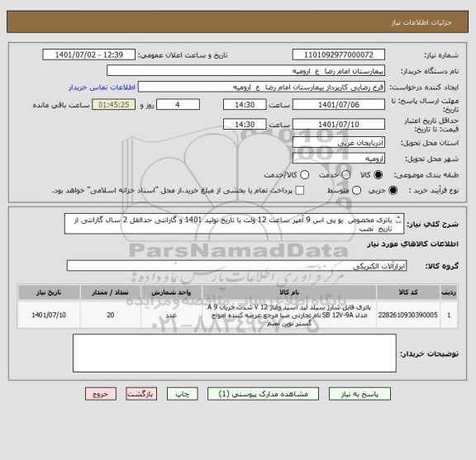The height and width of the screenshot is (460, 476).
Task: Click the buyer name field بیمارستان امام رضا
Action: click(x=246, y=71)
